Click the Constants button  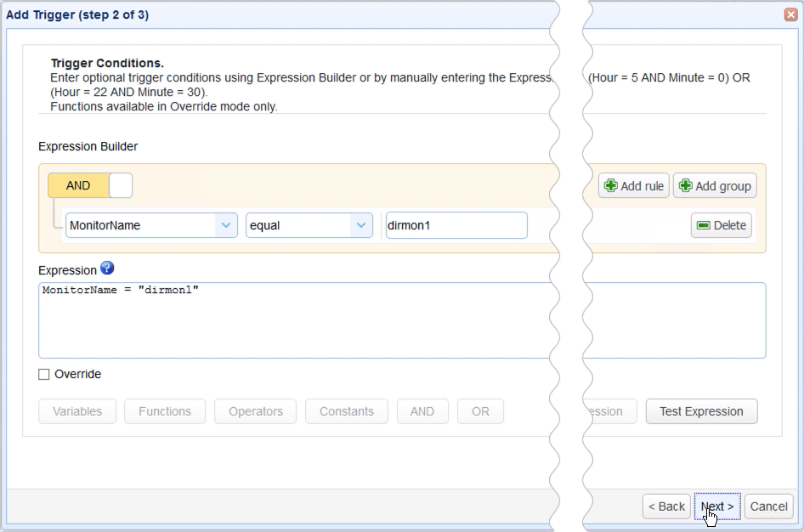[346, 411]
